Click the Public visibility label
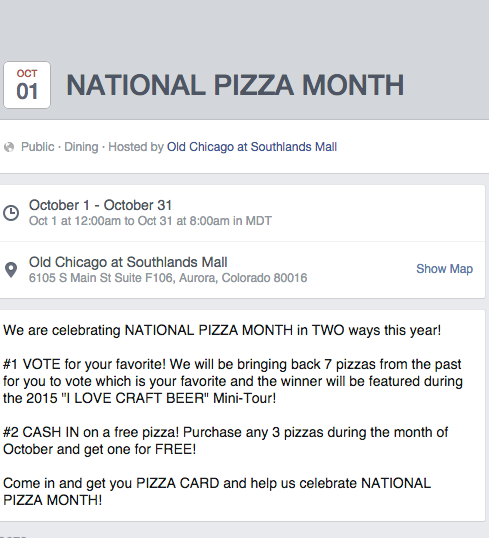The image size is (489, 538). click(x=37, y=147)
